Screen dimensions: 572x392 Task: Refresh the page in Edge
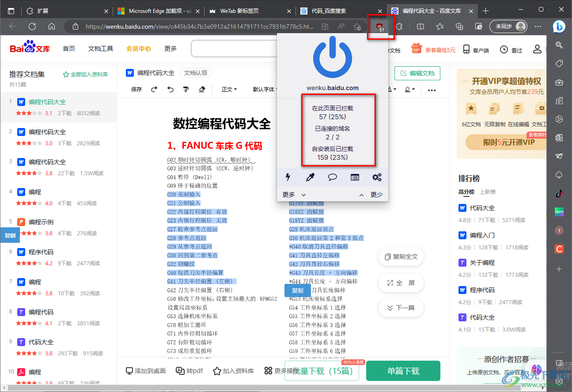click(x=32, y=26)
